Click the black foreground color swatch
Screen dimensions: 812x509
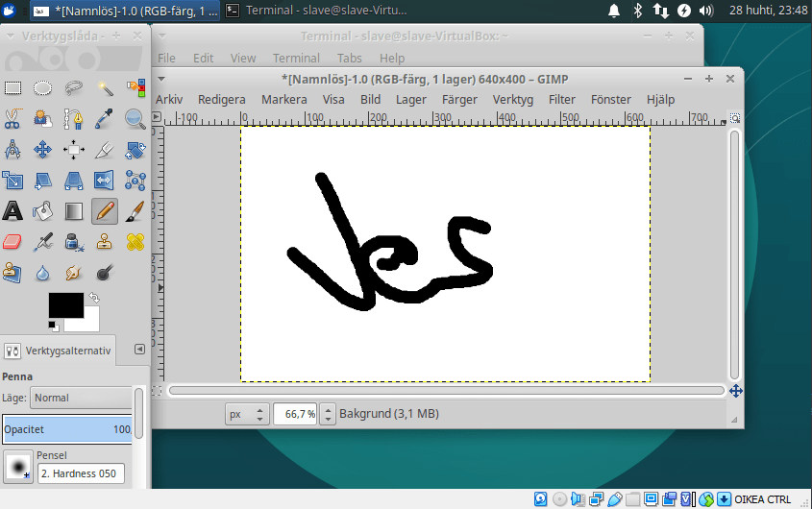coord(63,306)
